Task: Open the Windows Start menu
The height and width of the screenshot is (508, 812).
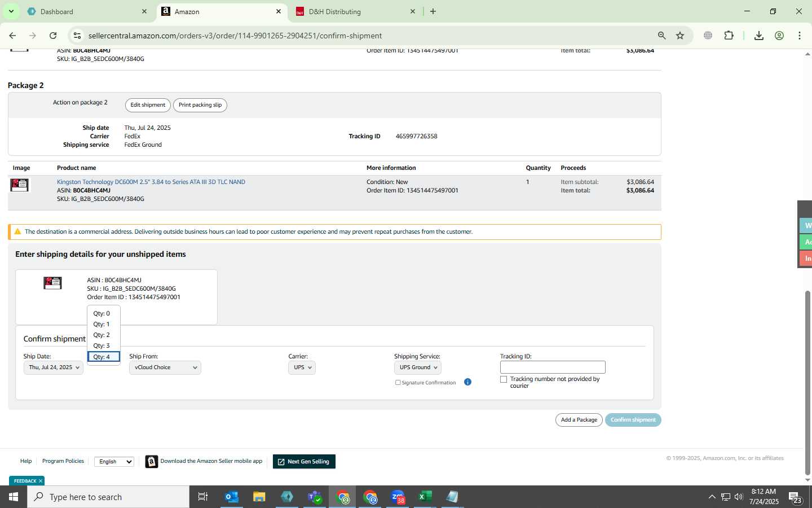Action: tap(14, 497)
